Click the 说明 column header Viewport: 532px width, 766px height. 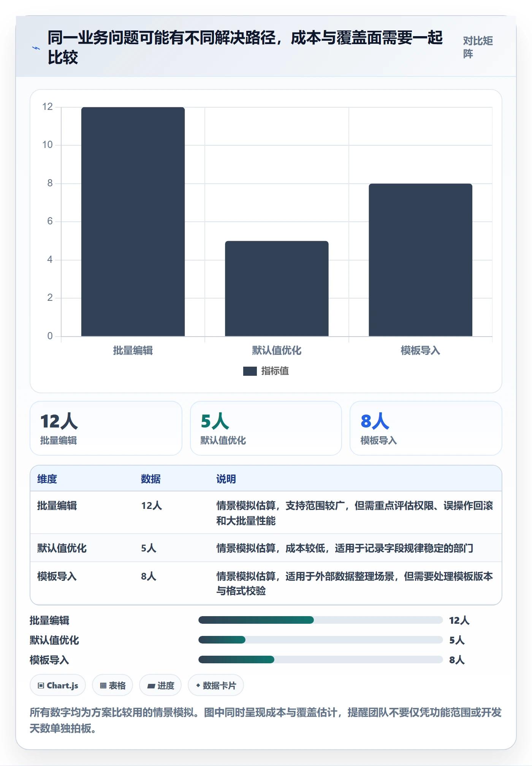(226, 479)
